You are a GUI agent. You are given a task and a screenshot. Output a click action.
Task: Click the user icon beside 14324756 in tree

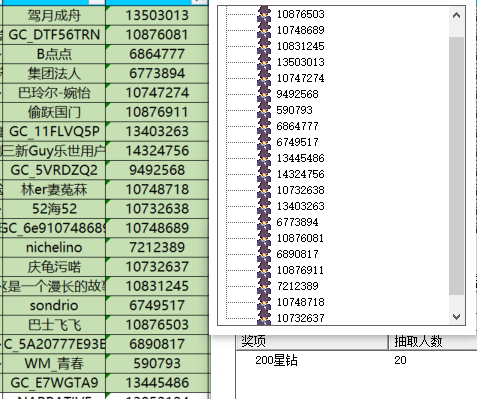264,174
